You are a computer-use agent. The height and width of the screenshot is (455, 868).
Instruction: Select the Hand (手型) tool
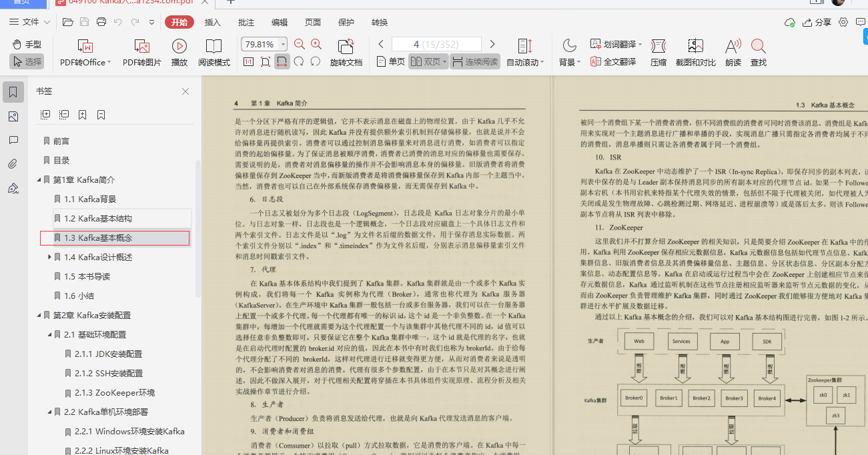pos(27,44)
